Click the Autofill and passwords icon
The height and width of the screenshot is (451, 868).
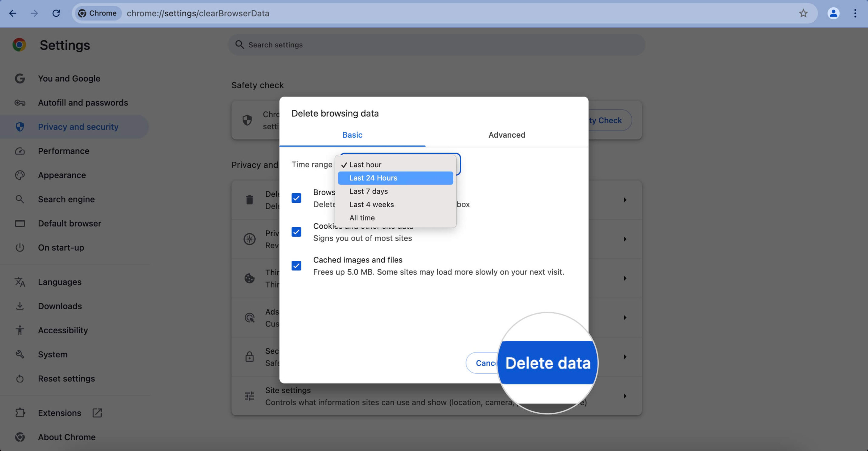(x=20, y=103)
